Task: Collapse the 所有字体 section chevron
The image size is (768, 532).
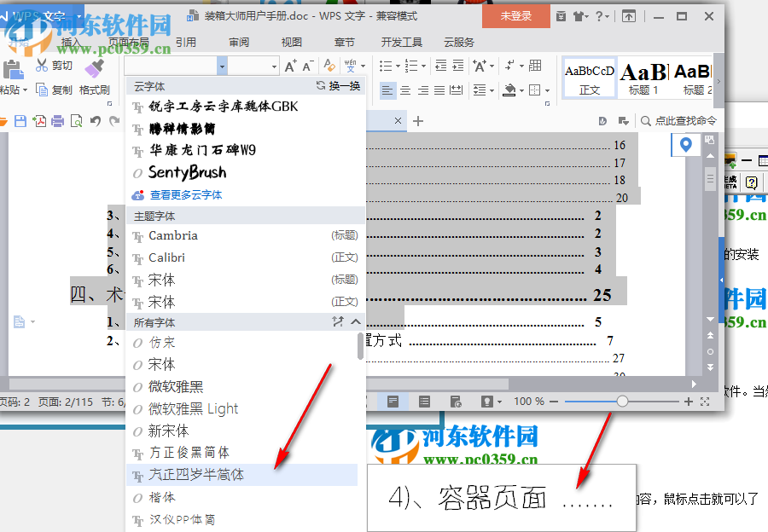Action: [x=356, y=321]
